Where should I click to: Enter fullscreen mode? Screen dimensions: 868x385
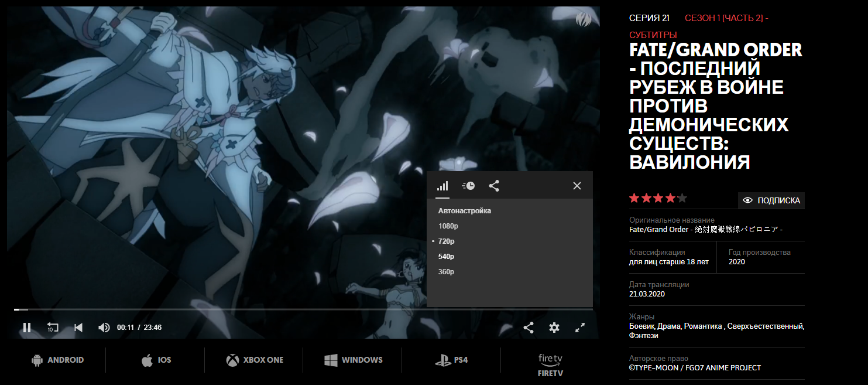(x=580, y=328)
